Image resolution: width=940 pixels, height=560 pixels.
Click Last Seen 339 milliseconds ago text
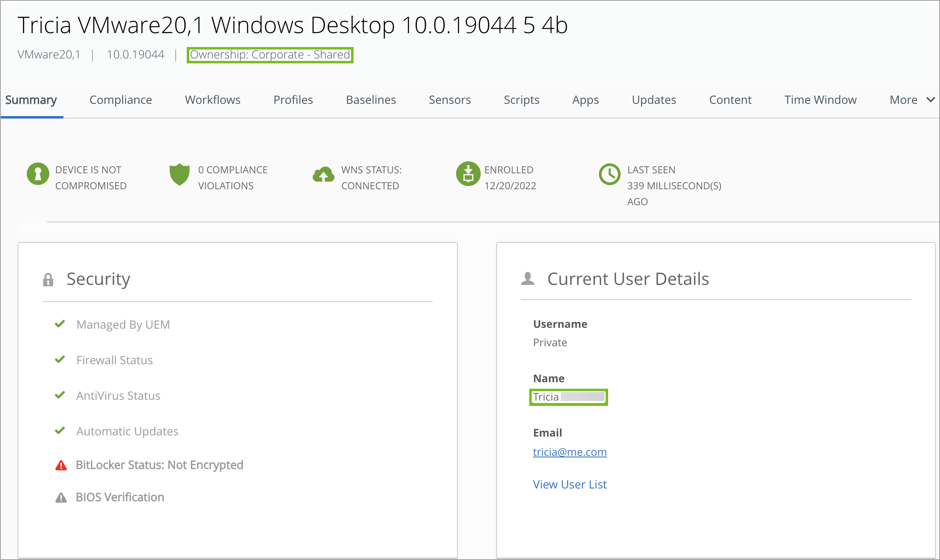coord(674,186)
